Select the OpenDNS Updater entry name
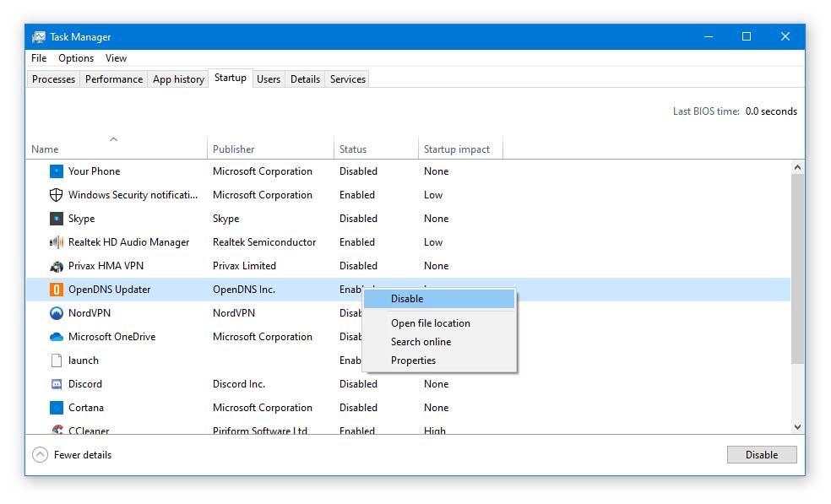Screen dimensions: 831x504 109,290
